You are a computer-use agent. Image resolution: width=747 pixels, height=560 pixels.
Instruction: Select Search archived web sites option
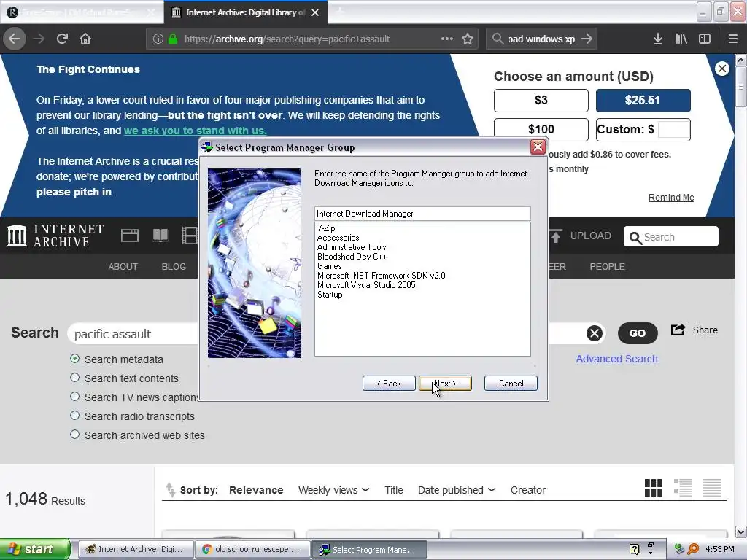point(75,435)
